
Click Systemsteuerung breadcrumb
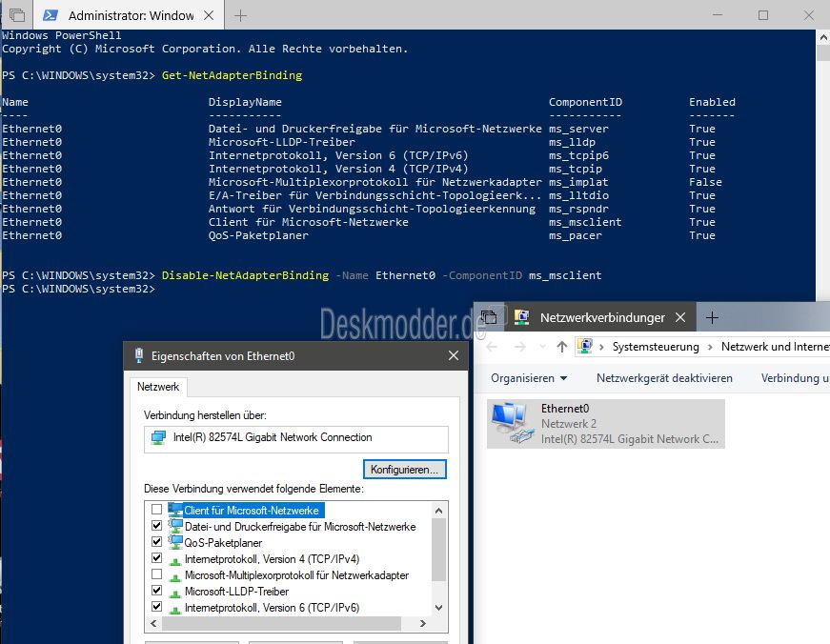pos(656,347)
